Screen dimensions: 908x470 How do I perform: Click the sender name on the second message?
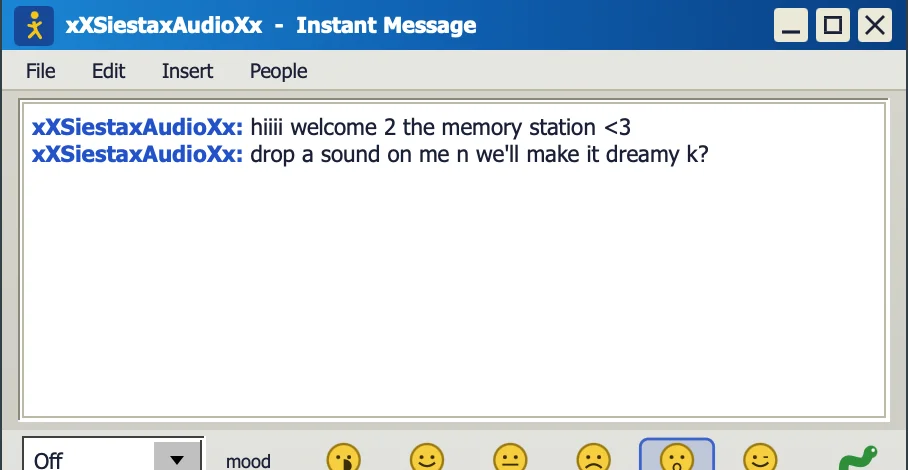(x=137, y=155)
